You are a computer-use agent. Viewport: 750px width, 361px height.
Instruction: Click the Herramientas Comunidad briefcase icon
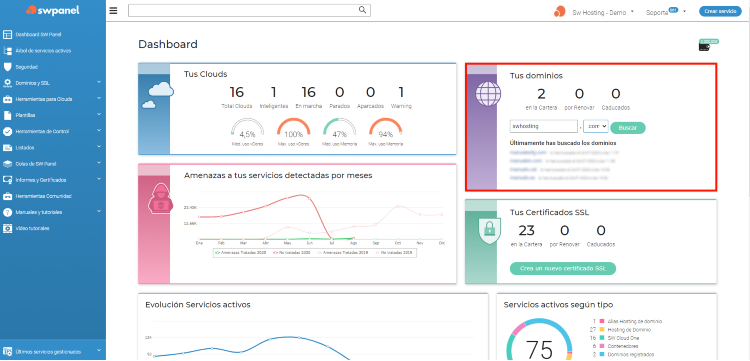[7, 196]
